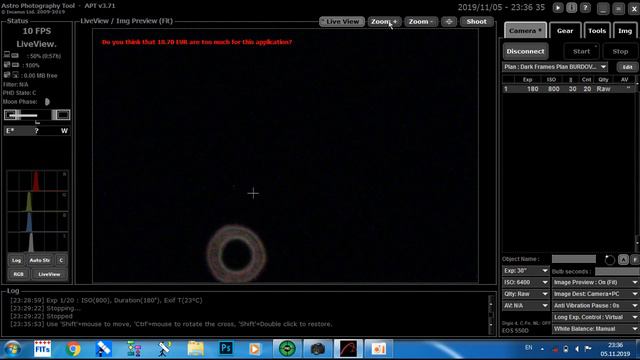Click the crosshair button beside Zoom -
This screenshot has height=360, width=640.
pos(449,22)
